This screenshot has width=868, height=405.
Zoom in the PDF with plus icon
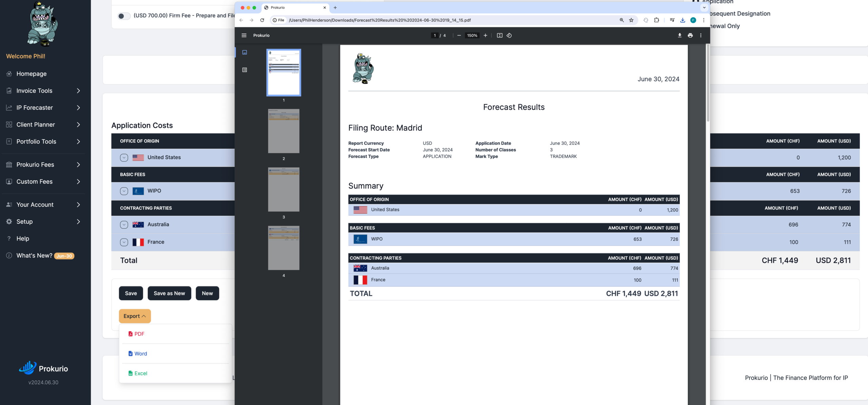point(485,35)
